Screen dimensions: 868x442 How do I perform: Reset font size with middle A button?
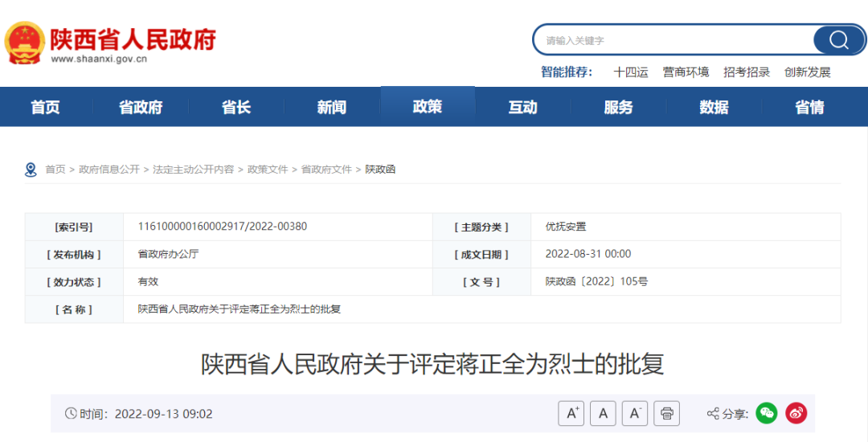(603, 413)
